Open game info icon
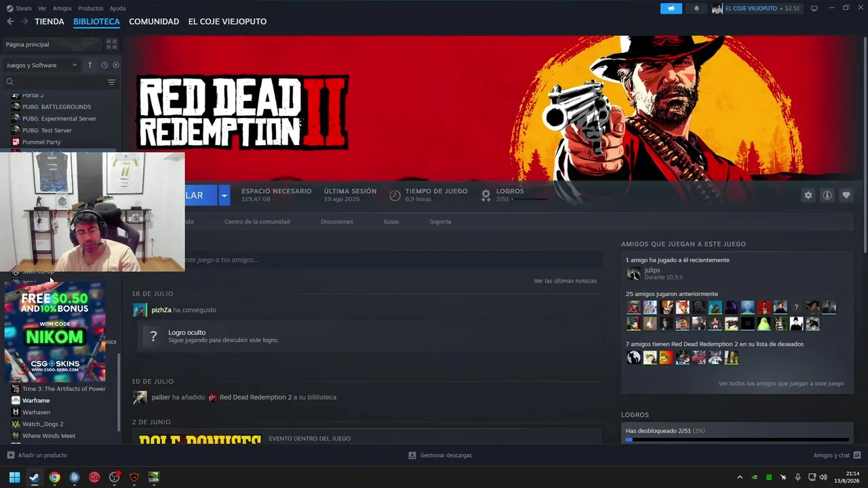Viewport: 868px width, 488px height. (827, 195)
